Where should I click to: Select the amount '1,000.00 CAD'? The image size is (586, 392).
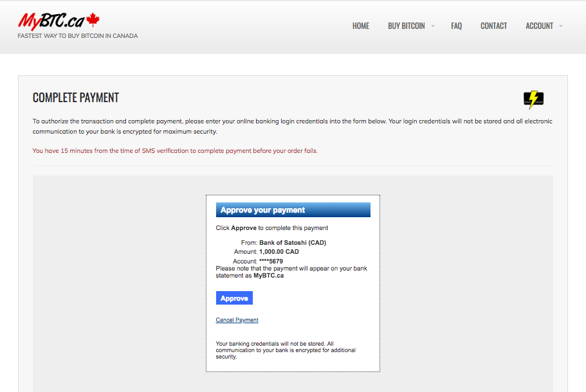[279, 252]
